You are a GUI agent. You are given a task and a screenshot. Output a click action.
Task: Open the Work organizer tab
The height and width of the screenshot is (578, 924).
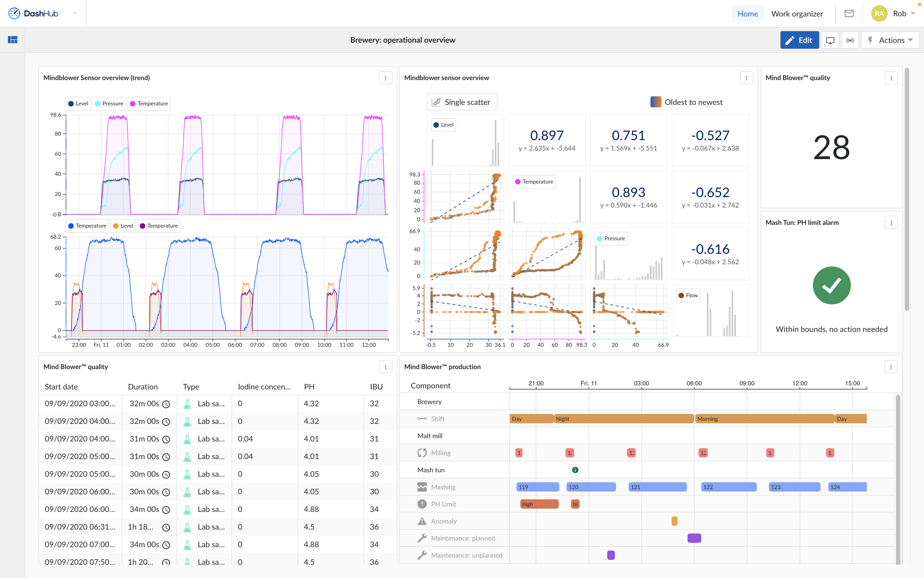click(797, 13)
